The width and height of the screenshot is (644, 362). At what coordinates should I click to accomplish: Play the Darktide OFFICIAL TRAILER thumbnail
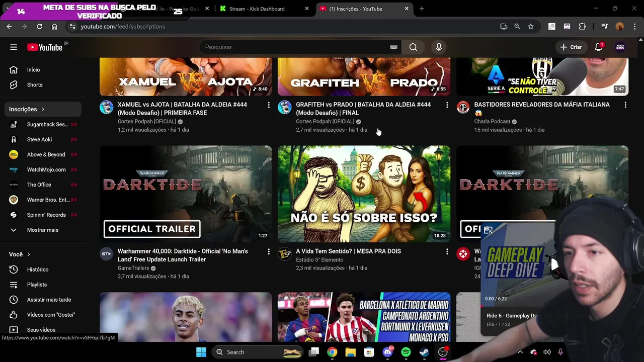186,194
